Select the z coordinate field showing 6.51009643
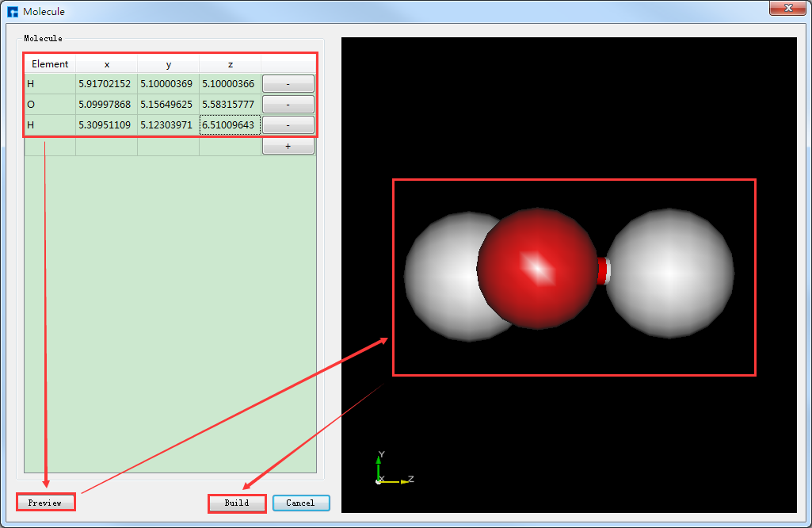 click(x=229, y=124)
